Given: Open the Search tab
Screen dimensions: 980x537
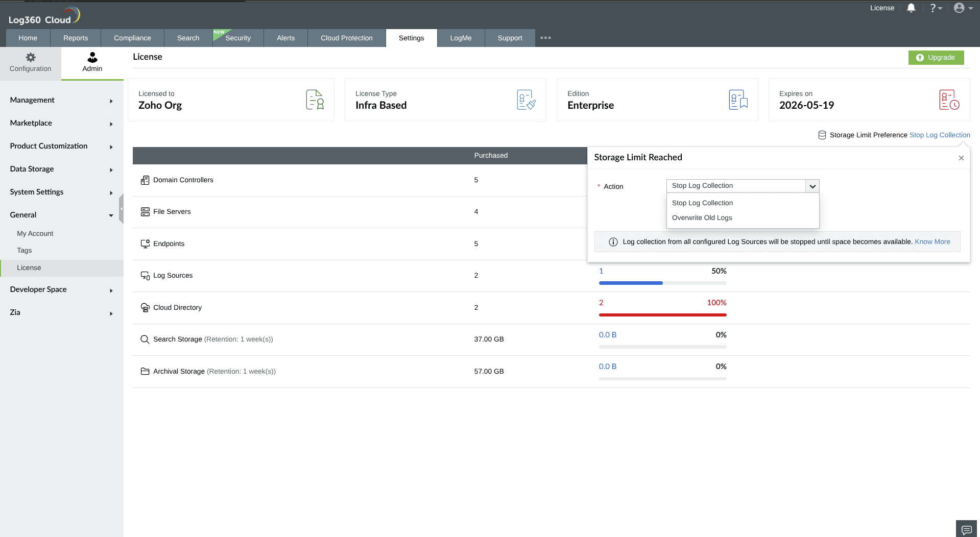Looking at the screenshot, I should pos(188,38).
